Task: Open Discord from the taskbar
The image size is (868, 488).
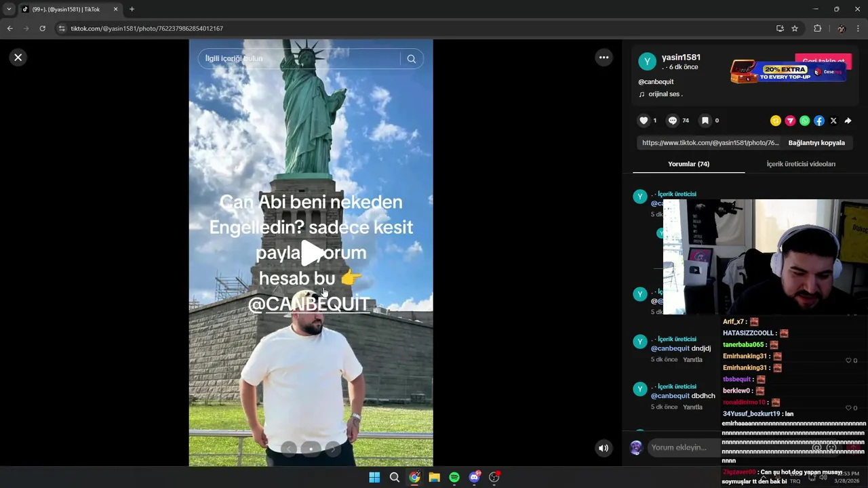Action: (x=475, y=478)
